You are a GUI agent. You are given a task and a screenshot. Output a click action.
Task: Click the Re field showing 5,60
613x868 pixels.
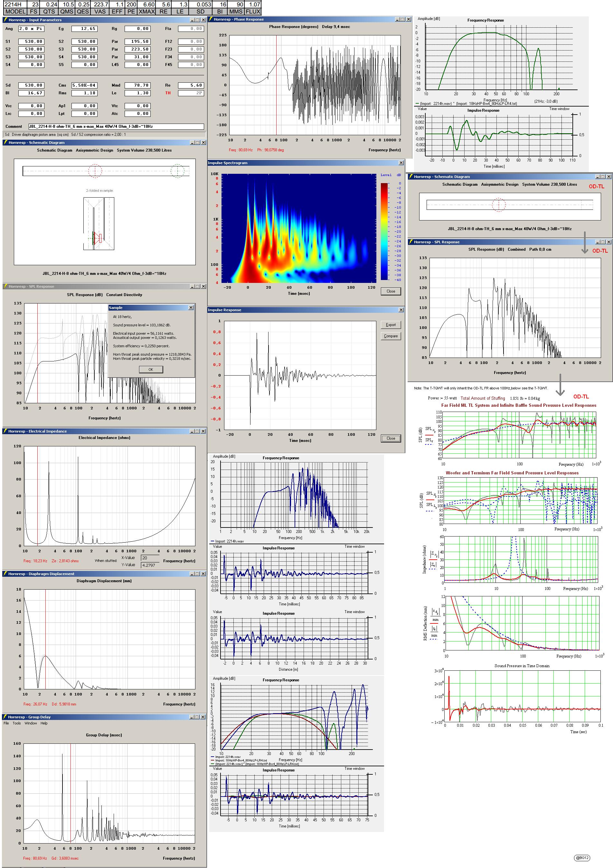click(191, 85)
